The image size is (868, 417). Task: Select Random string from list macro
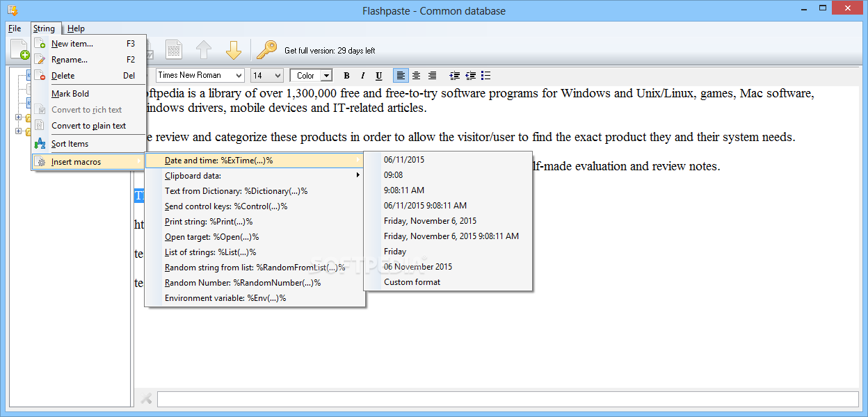[x=255, y=268]
